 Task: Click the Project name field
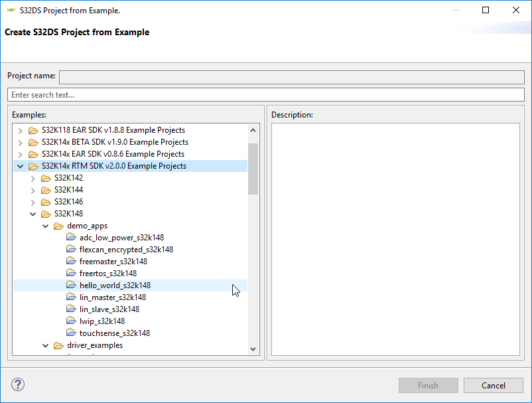pos(292,77)
